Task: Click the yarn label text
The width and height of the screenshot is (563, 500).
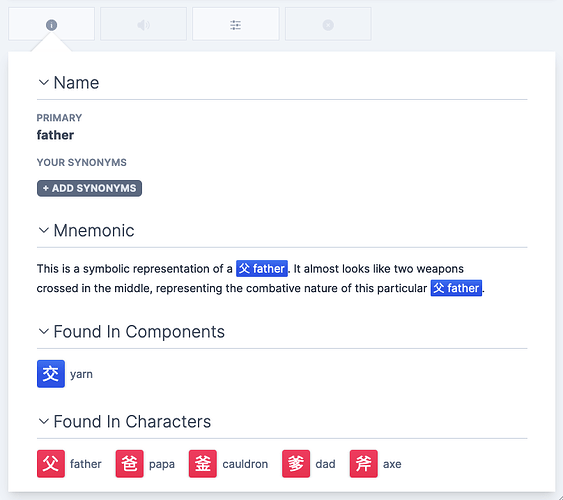Action: 81,374
